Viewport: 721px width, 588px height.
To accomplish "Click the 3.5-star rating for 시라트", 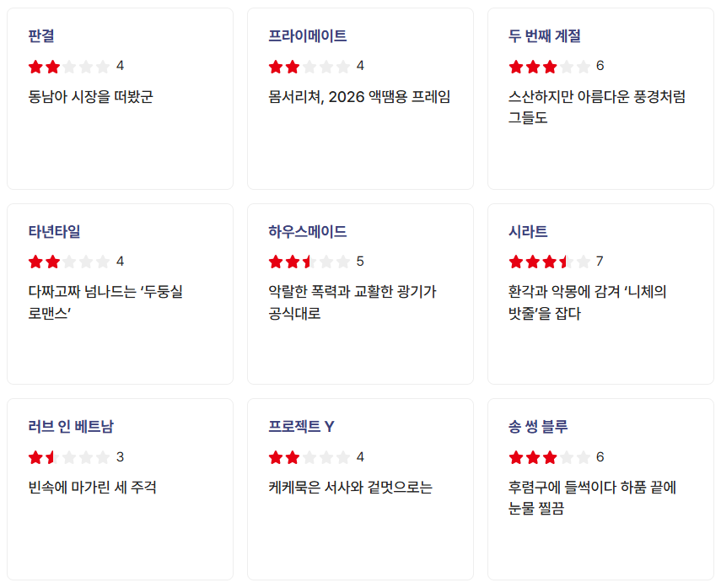I will [x=550, y=262].
